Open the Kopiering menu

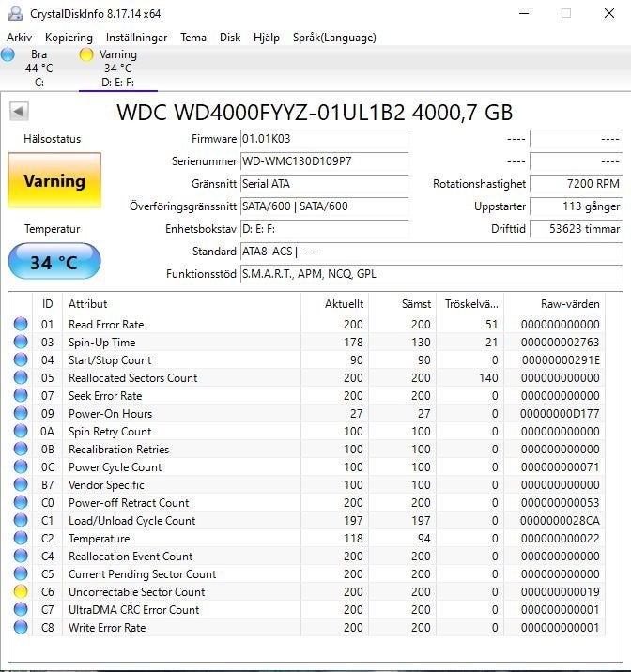(69, 38)
